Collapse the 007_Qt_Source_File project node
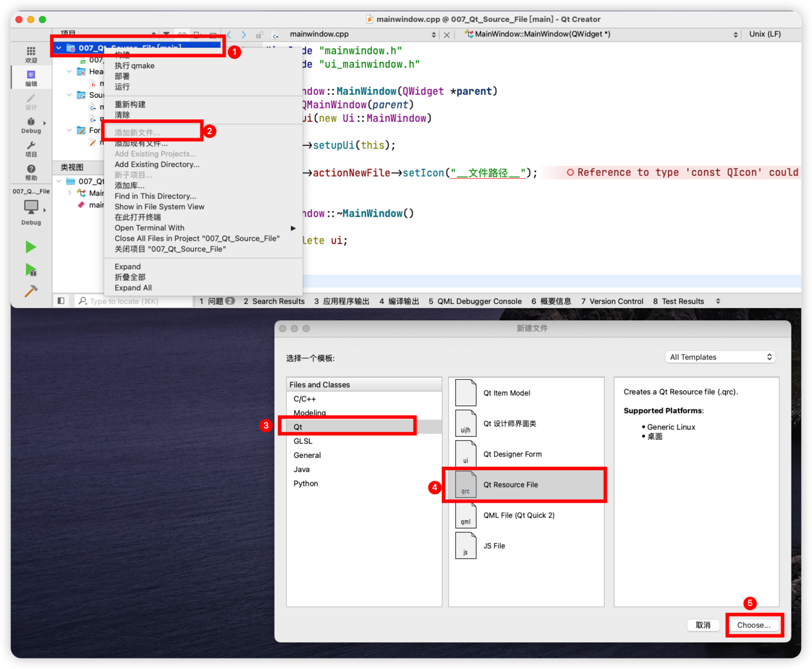Viewport: 812px width, 669px height. tap(59, 48)
